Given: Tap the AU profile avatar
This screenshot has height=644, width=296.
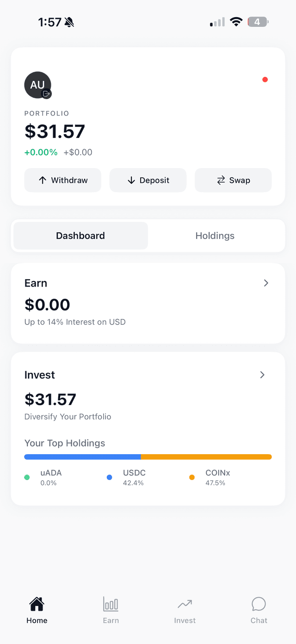Looking at the screenshot, I should [x=37, y=84].
